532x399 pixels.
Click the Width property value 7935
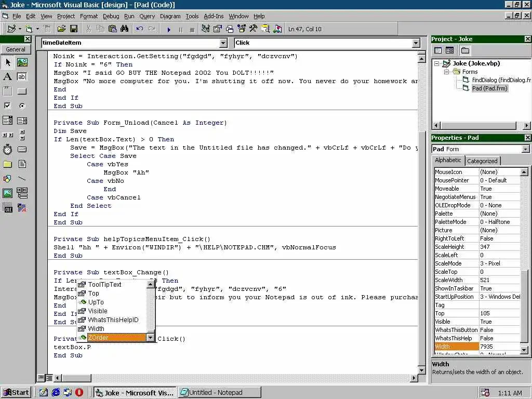pos(499,347)
